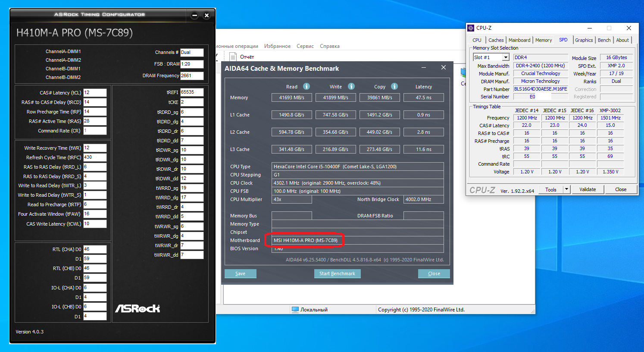Screen dimensions: 644x352
Task: Click the CPU Type value HexaCore Intel Core i5-10400F
Action: click(357, 167)
